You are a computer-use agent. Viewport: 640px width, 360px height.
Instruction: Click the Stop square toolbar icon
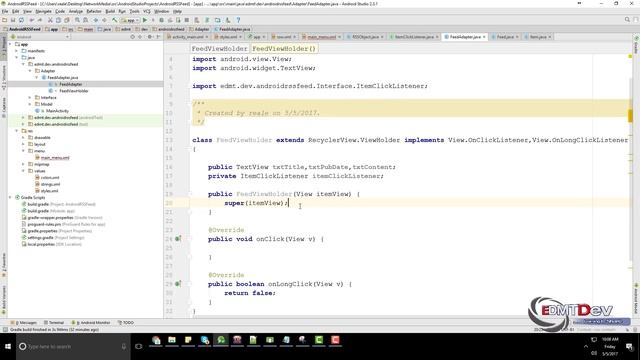point(187,20)
